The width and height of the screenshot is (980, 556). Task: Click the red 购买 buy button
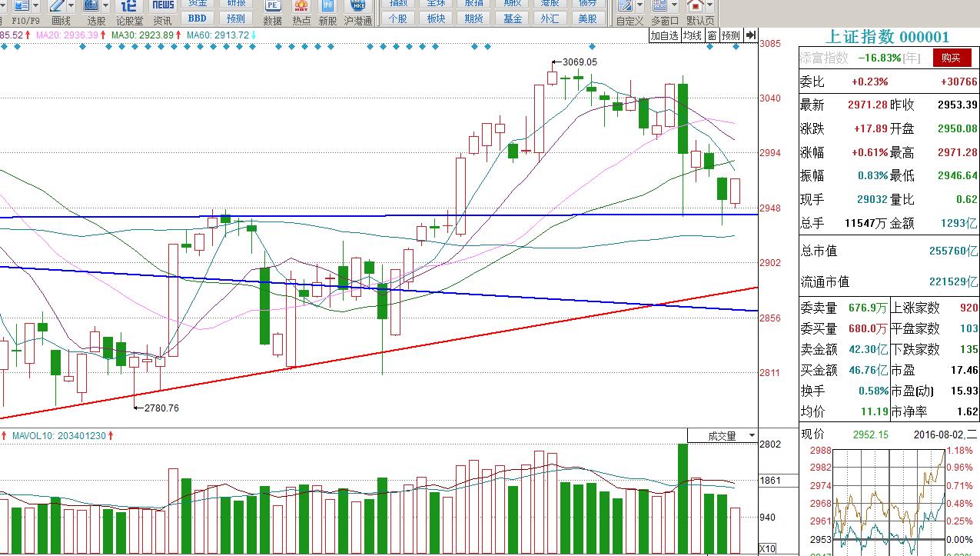[952, 58]
